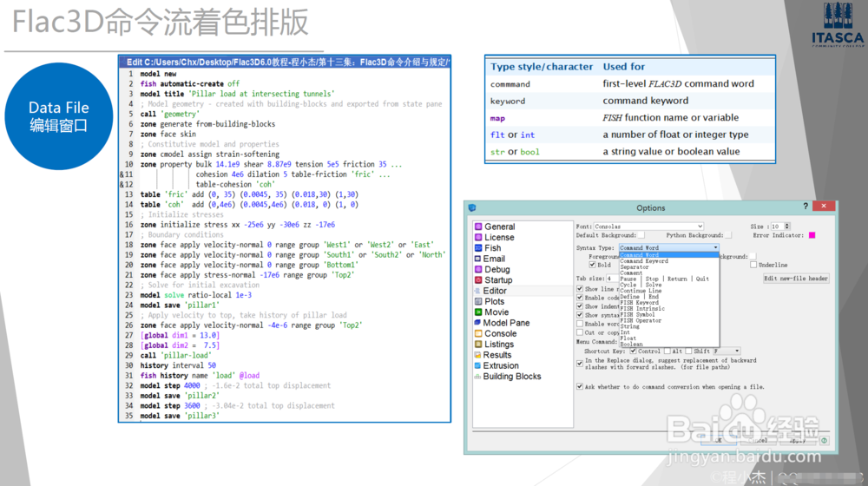The image size is (868, 486).
Task: Click the help icon beside Apply button
Action: pyautogui.click(x=824, y=441)
